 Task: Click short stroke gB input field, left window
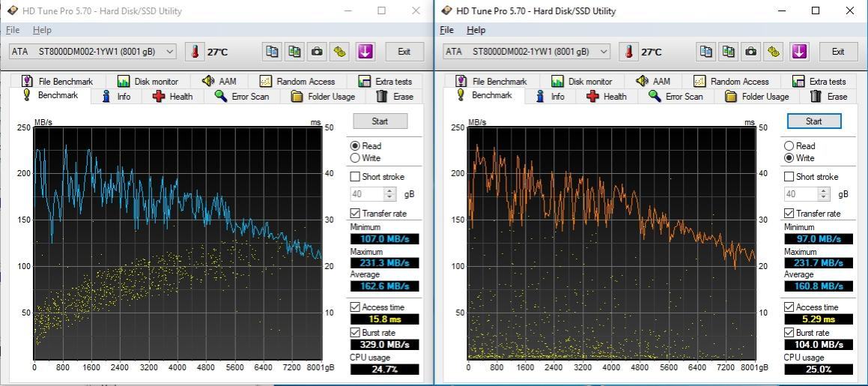pyautogui.click(x=368, y=194)
